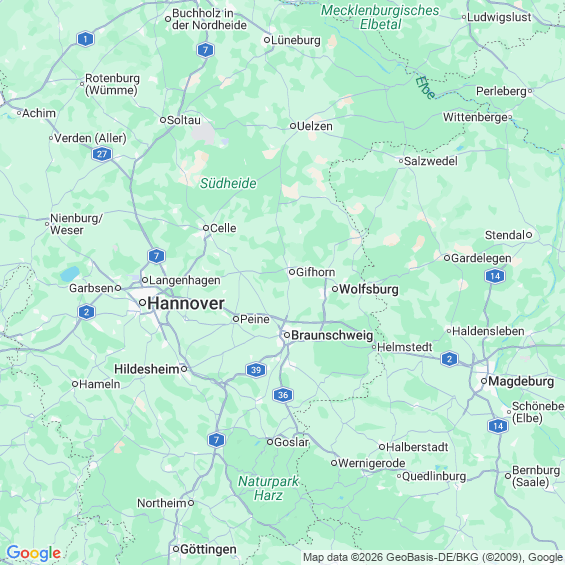Select the Wolfsburg city label
This screenshot has width=565, height=565.
coord(369,289)
